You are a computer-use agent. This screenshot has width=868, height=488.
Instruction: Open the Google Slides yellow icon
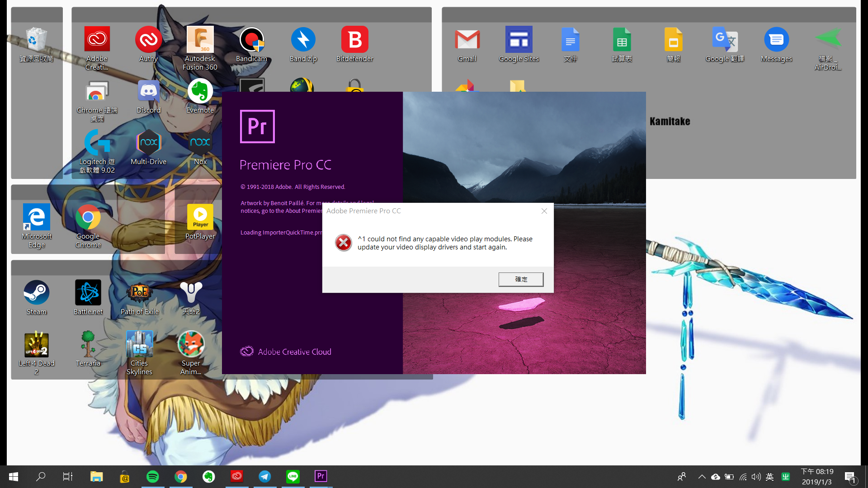pyautogui.click(x=673, y=44)
